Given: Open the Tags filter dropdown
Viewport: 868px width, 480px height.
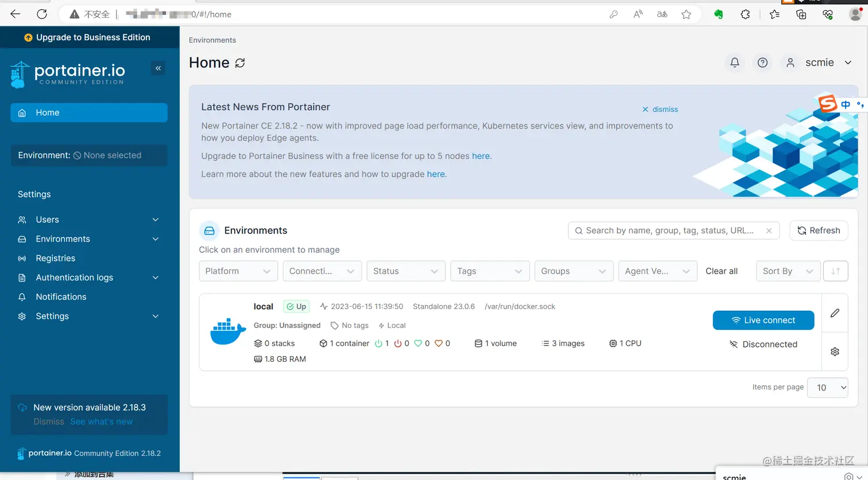Looking at the screenshot, I should pos(490,271).
